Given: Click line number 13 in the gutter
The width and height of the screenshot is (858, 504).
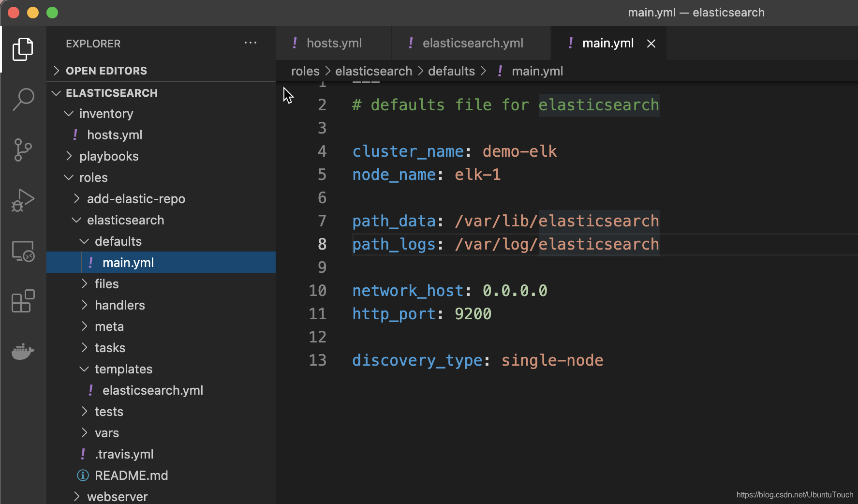Looking at the screenshot, I should click(318, 360).
